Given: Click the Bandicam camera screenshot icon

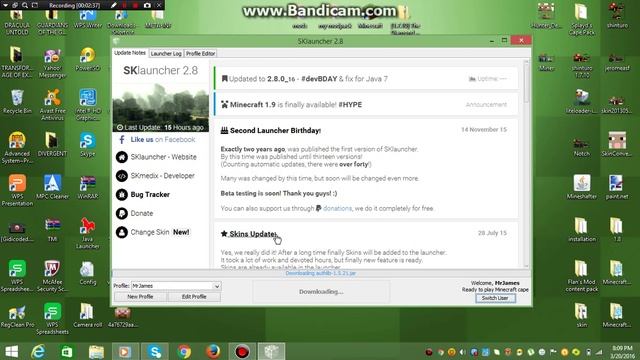Looking at the screenshot, I should 147,5.
